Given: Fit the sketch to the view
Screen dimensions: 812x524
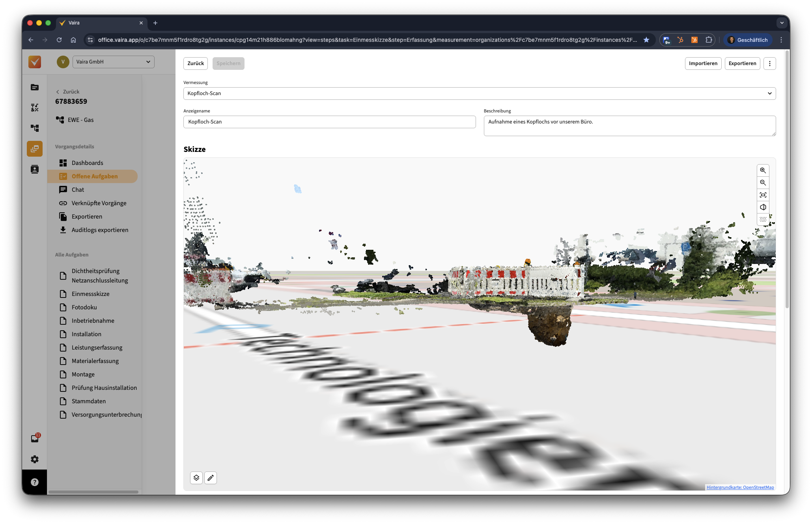Looking at the screenshot, I should coord(763,195).
